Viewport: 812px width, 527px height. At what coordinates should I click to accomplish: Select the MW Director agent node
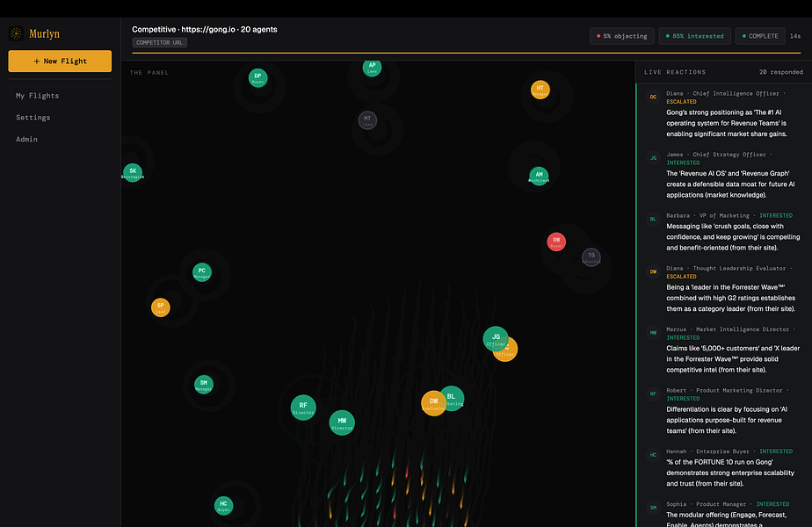pyautogui.click(x=342, y=423)
